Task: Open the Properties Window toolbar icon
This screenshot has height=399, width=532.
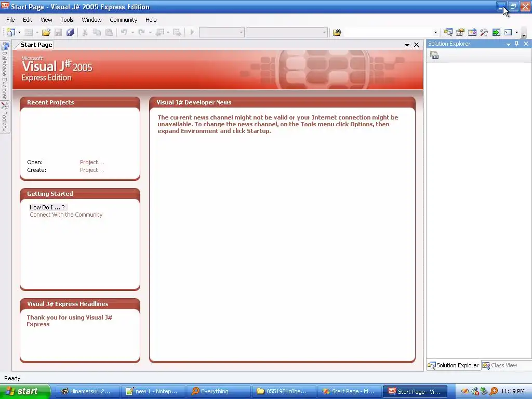Action: (x=460, y=32)
